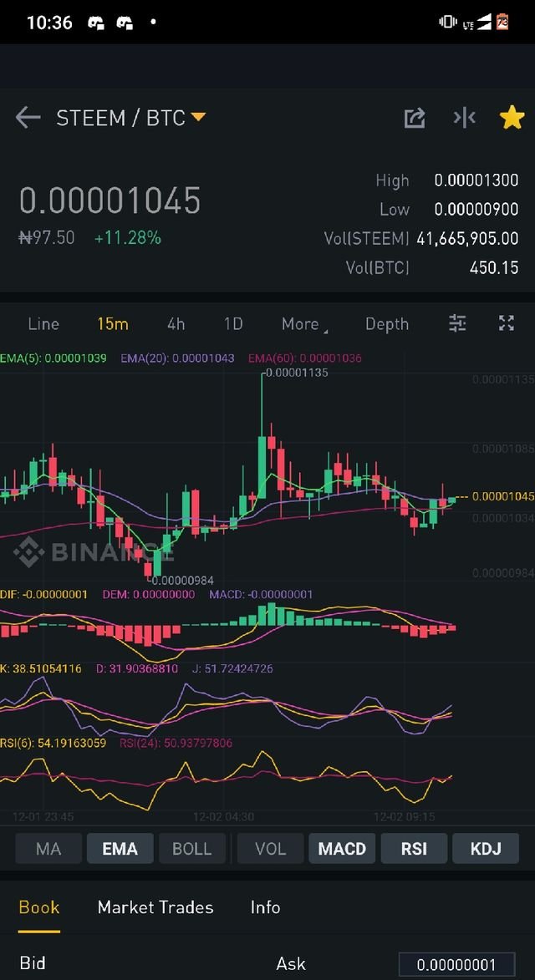Open chart settings sliders icon
Viewport: 535px width, 980px height.
[x=457, y=323]
